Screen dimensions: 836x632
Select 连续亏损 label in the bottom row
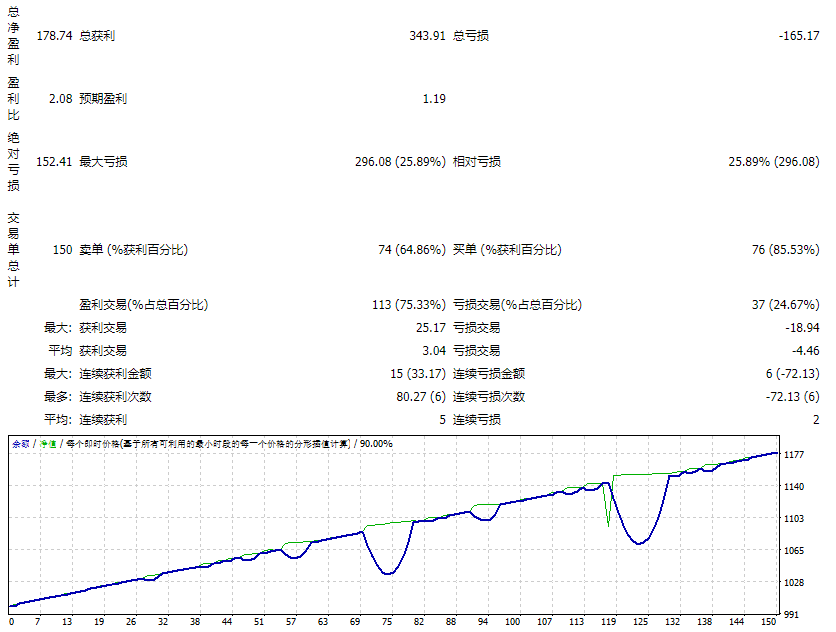(x=477, y=420)
